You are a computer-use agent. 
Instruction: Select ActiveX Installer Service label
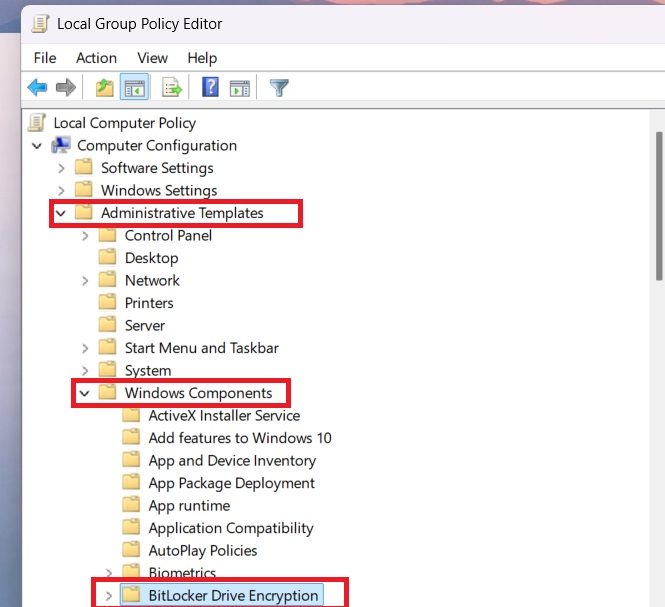click(x=224, y=415)
